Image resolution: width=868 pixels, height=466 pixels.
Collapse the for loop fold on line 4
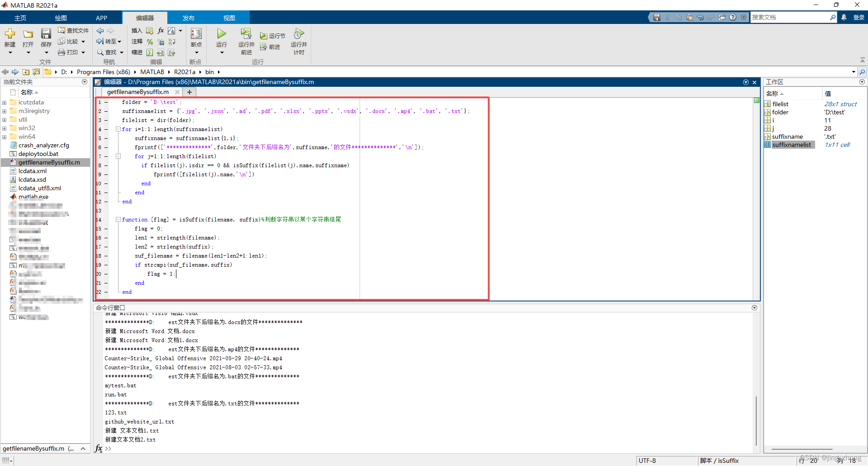[118, 129]
